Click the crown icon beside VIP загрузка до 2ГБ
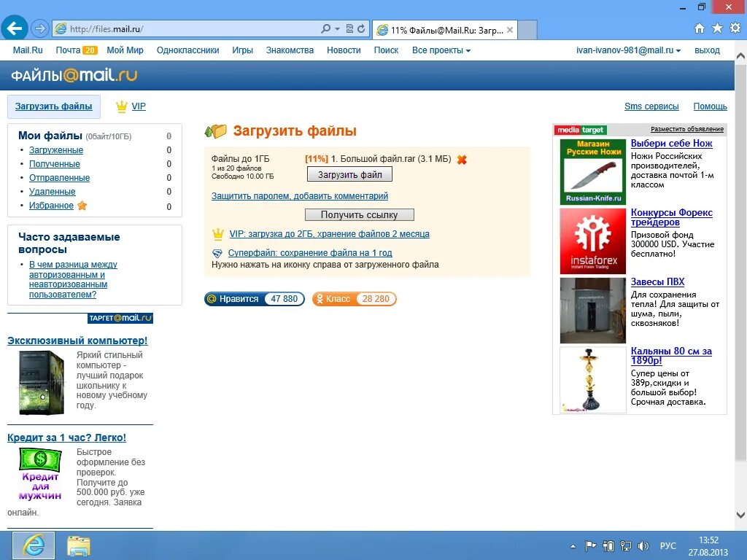Viewport: 747px width, 560px height. click(x=217, y=234)
